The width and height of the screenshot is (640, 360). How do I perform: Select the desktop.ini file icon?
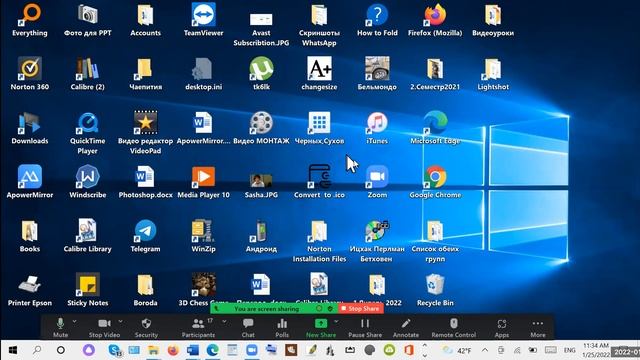(203, 68)
